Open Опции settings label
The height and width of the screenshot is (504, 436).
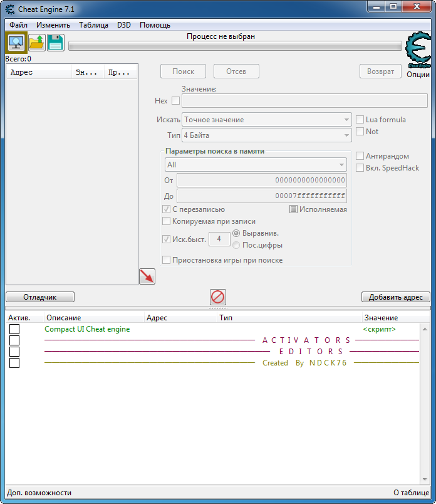418,75
